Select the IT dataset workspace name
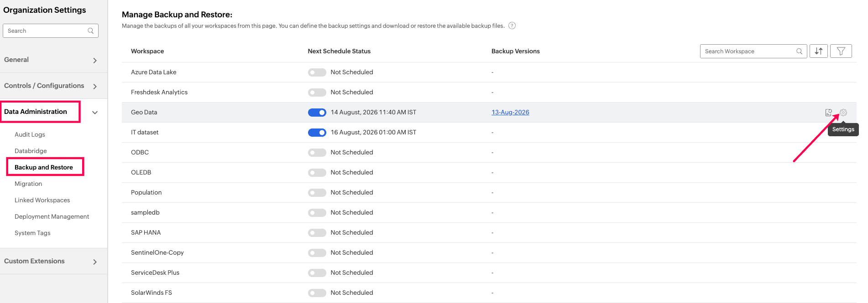Viewport: 868px width, 303px height. 145,132
